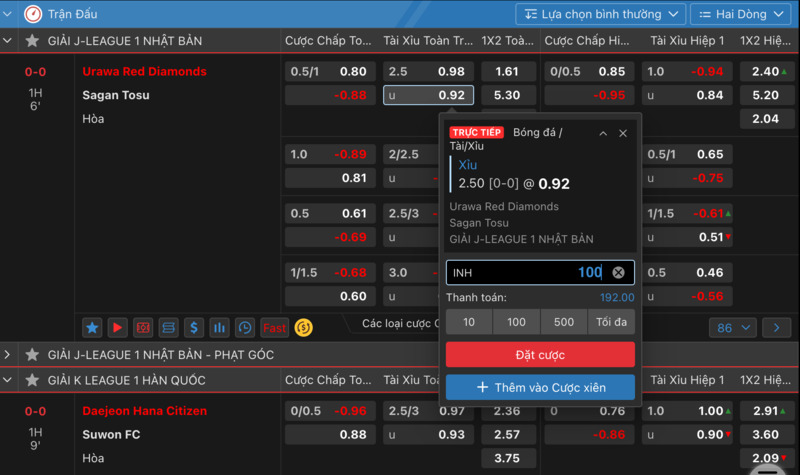Click the blue dollar sign icon
The image size is (800, 475).
point(194,328)
